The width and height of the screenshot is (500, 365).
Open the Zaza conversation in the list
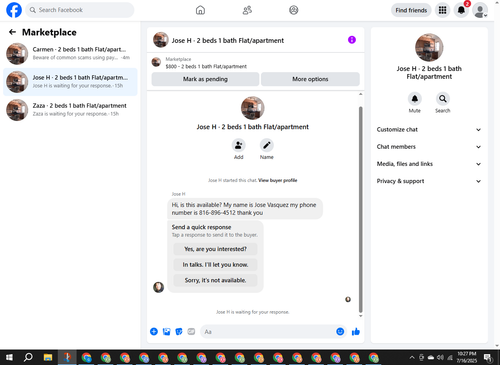(70, 110)
